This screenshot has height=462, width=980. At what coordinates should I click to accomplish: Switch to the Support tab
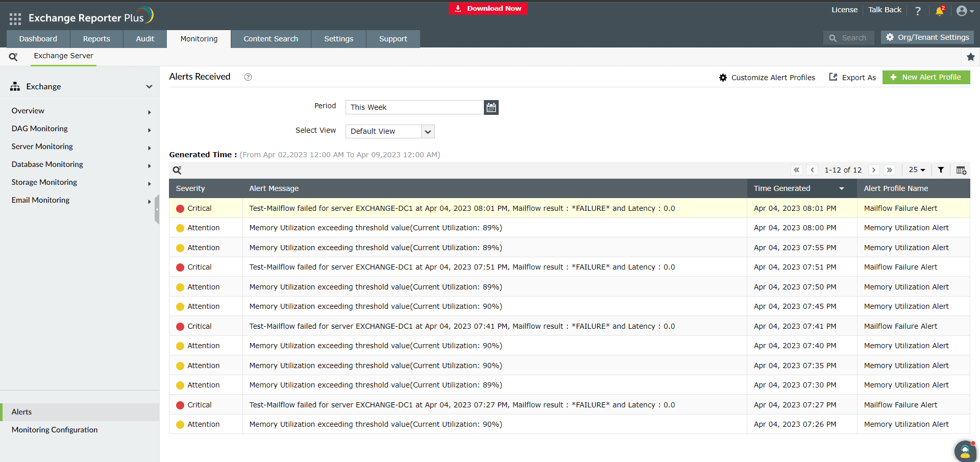pos(393,39)
